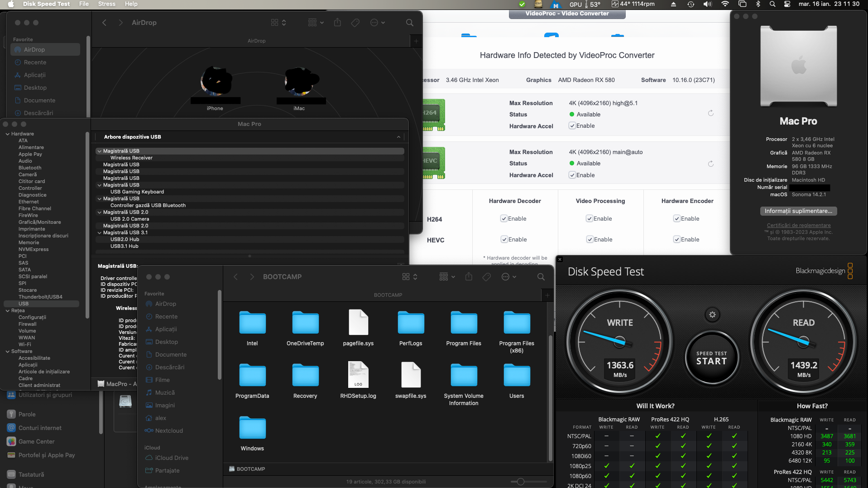The height and width of the screenshot is (488, 868).
Task: Open the Apple menu
Action: (x=11, y=4)
